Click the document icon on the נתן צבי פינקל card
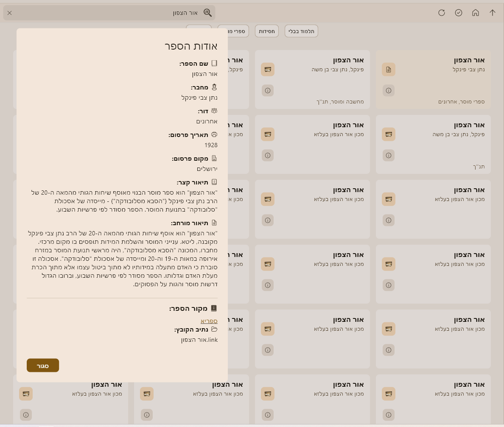504x427 pixels. click(388, 70)
